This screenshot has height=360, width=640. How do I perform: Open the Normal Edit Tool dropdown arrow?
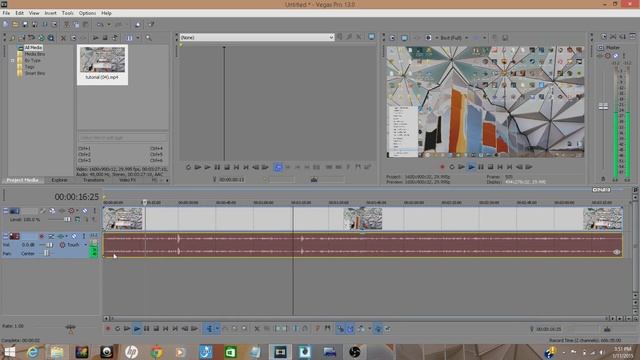click(x=217, y=329)
